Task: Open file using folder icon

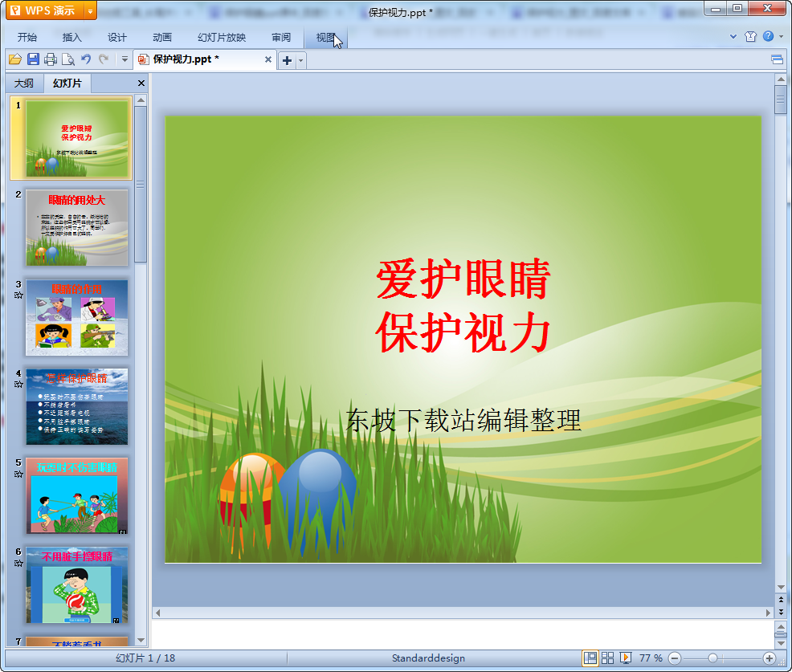Action: (15, 59)
